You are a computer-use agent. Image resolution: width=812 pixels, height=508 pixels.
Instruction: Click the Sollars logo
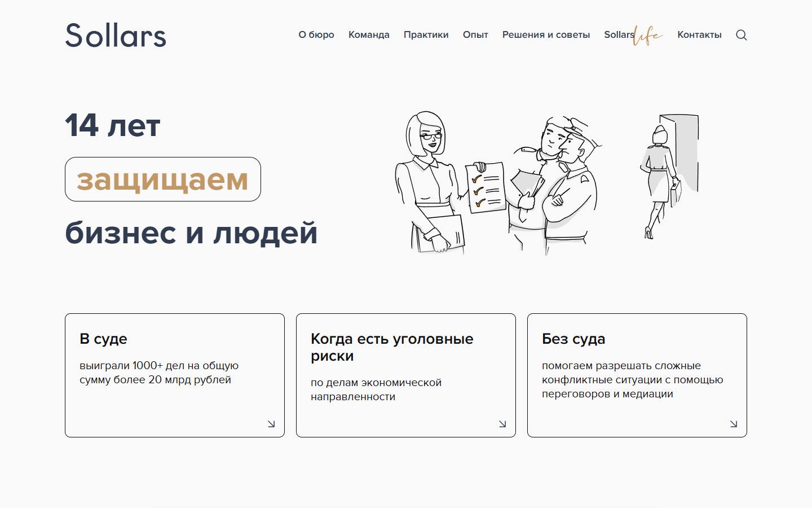pos(116,35)
